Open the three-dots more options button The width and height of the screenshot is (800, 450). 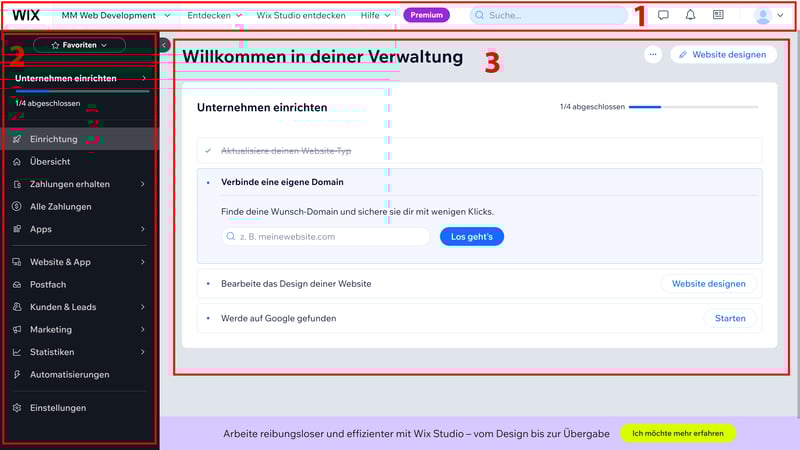coord(653,55)
